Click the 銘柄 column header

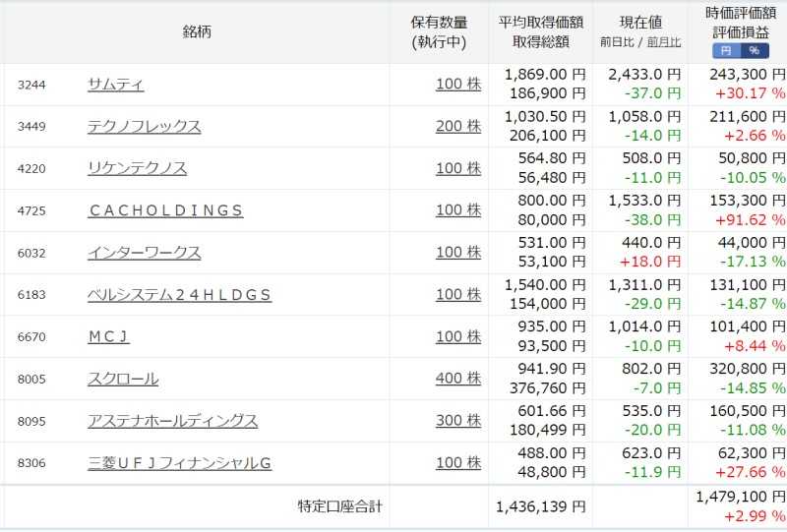coord(196,31)
